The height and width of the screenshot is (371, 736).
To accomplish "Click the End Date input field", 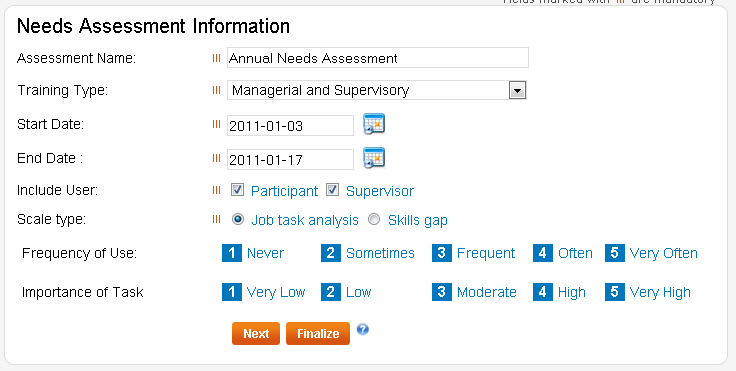I will tap(290, 160).
